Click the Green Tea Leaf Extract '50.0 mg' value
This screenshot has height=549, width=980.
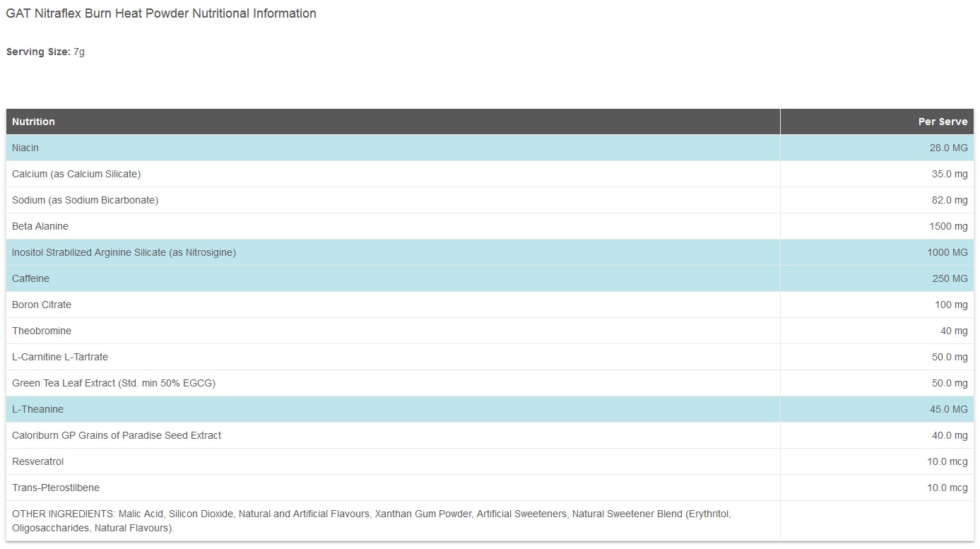(x=950, y=383)
